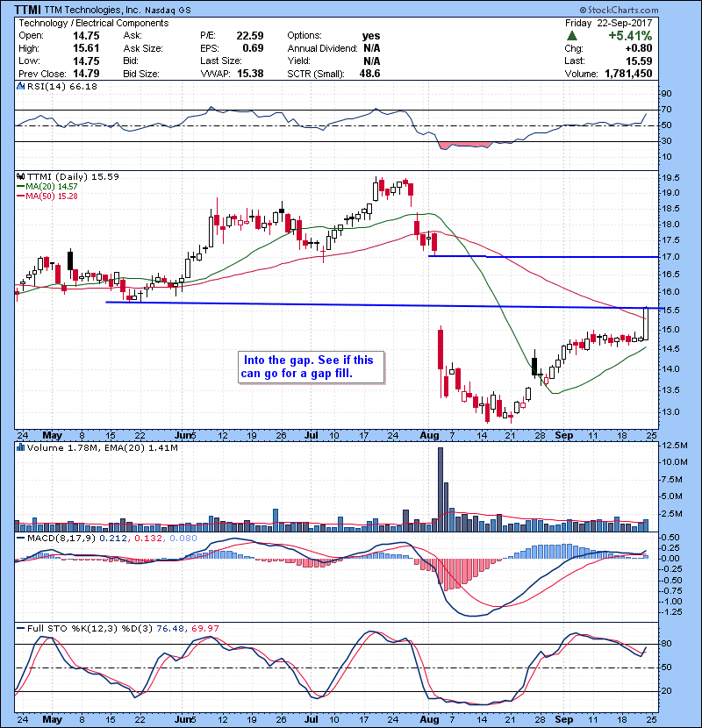702x728 pixels.
Task: Click the Volume 1.78M, EMA(20) 1.41M label
Action: point(102,447)
